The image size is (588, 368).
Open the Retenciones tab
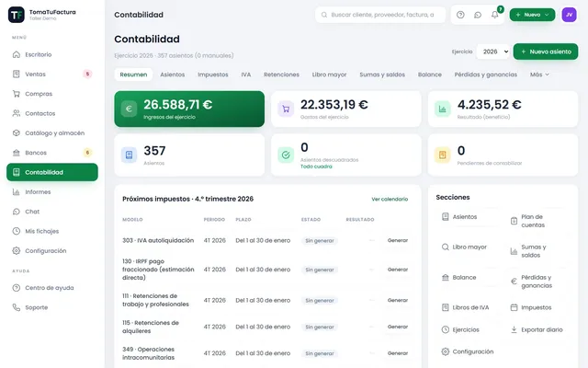[281, 75]
